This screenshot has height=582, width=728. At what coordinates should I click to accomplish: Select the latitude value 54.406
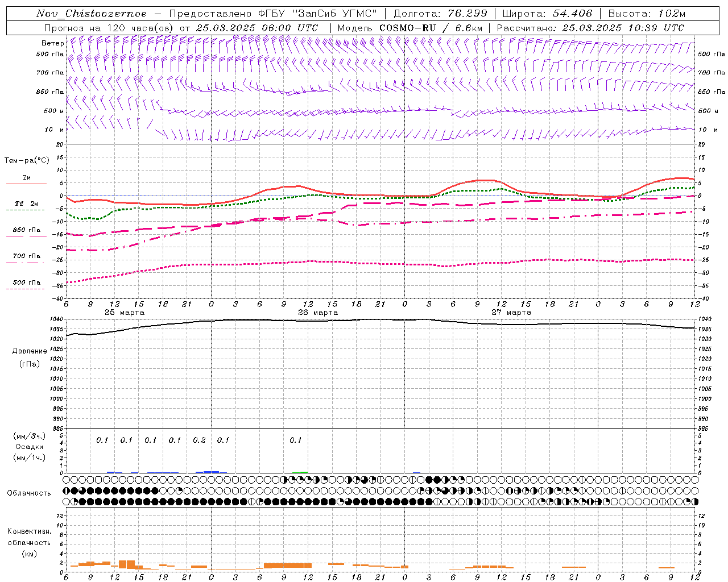click(x=572, y=14)
